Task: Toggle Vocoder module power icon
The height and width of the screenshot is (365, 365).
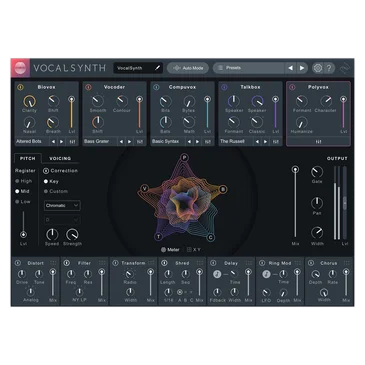Action: pyautogui.click(x=88, y=87)
